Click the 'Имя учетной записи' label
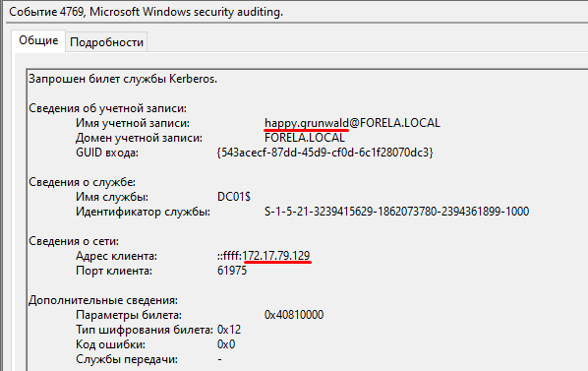The width and height of the screenshot is (588, 371). (133, 123)
